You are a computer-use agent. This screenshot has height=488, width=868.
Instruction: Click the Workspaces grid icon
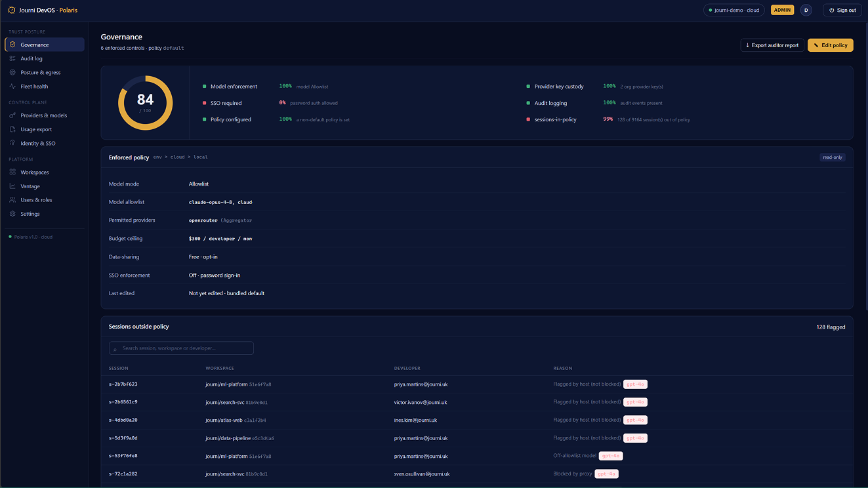click(x=12, y=172)
